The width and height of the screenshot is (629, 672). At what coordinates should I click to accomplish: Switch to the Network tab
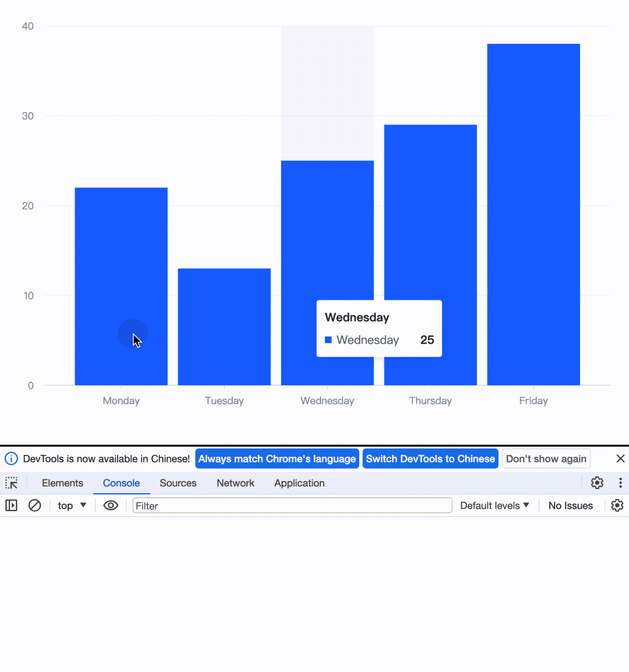pos(235,483)
